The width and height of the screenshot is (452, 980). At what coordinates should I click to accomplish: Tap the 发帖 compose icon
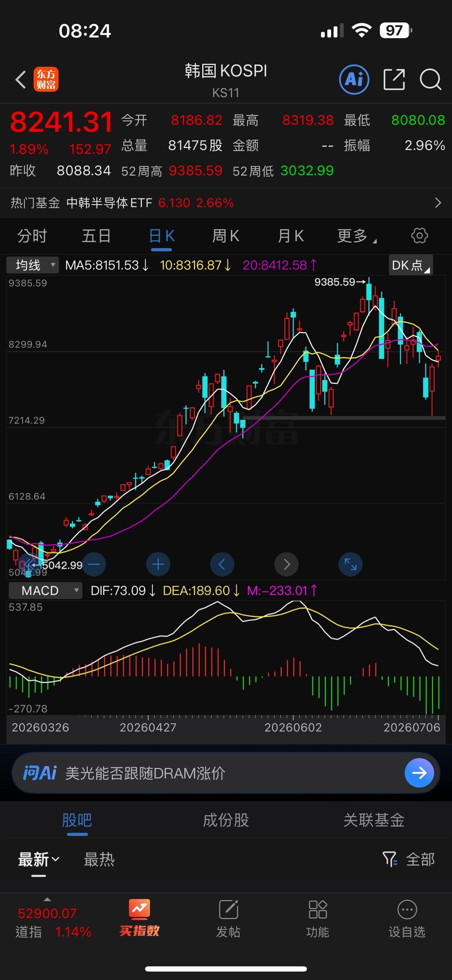coord(228,910)
